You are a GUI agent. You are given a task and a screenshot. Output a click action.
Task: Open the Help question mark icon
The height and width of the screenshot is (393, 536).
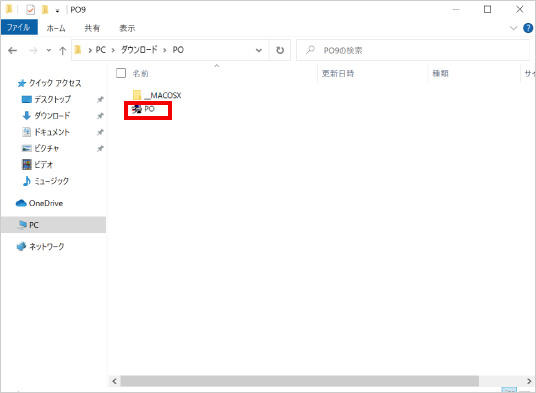528,28
